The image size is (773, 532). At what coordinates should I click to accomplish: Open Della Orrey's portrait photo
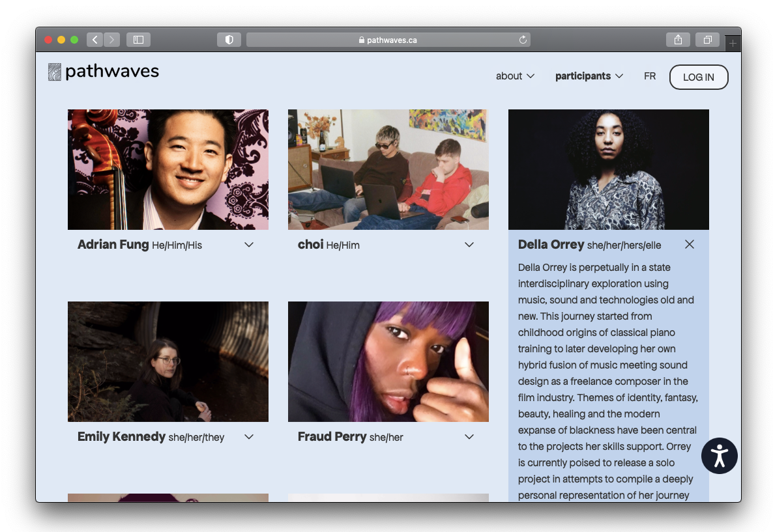(x=609, y=169)
